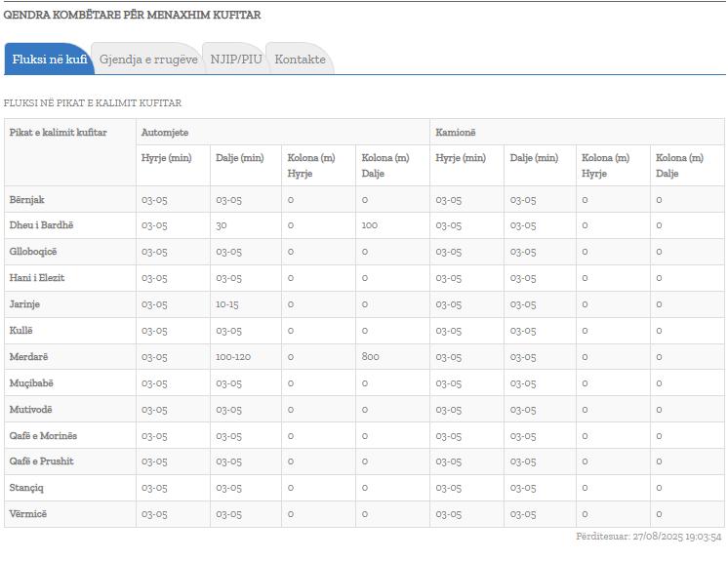Switch to Gjendja e rrugëve tab
728x561 pixels.
pyautogui.click(x=148, y=60)
